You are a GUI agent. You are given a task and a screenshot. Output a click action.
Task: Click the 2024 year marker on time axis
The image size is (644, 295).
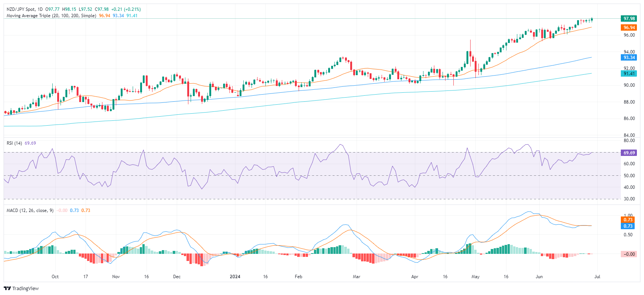[235, 277]
